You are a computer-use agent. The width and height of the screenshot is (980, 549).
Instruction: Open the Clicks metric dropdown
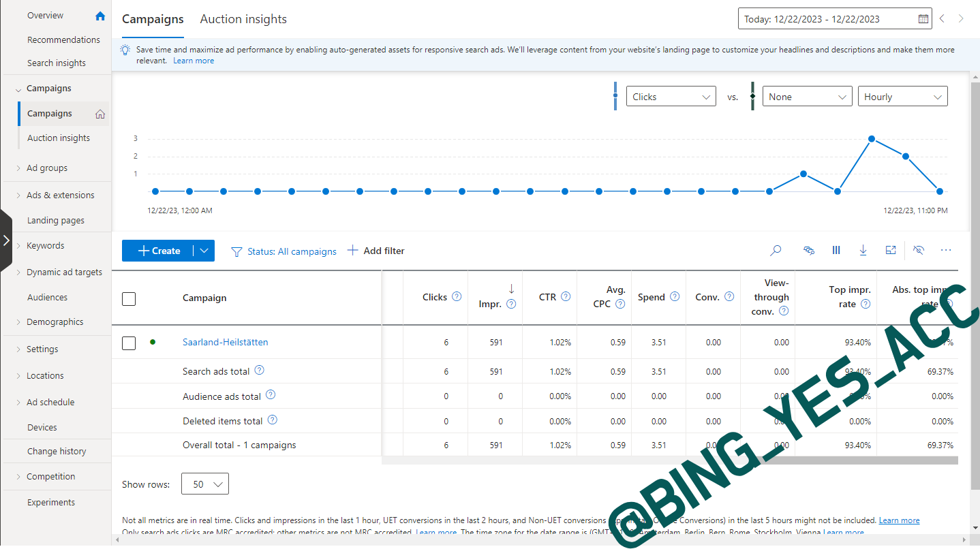[671, 97]
